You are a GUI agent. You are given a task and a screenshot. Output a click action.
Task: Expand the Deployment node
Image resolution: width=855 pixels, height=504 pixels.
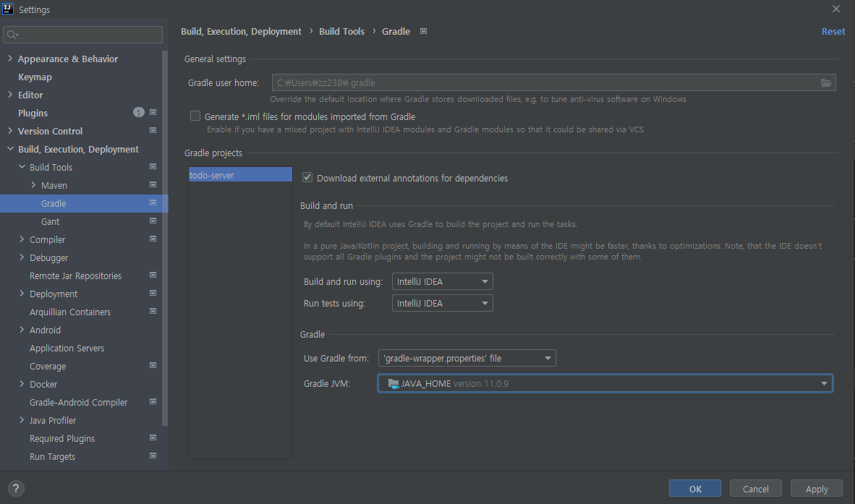click(22, 293)
